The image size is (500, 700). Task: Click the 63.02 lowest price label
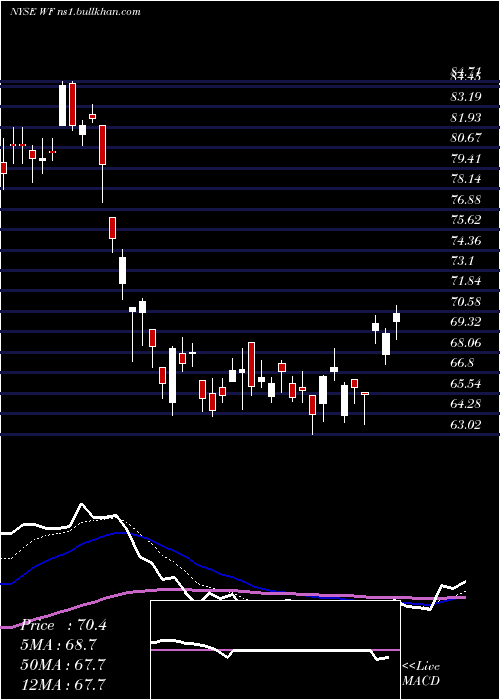coord(466,425)
